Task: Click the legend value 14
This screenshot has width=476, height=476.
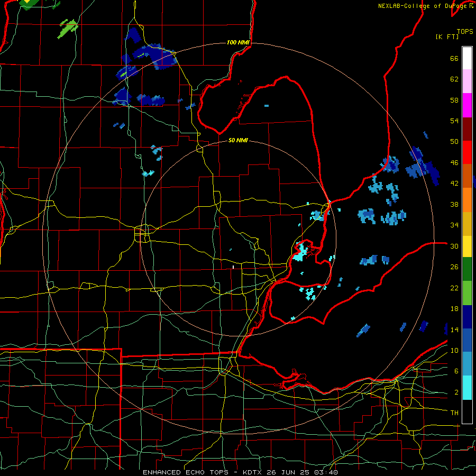Action: tap(454, 329)
